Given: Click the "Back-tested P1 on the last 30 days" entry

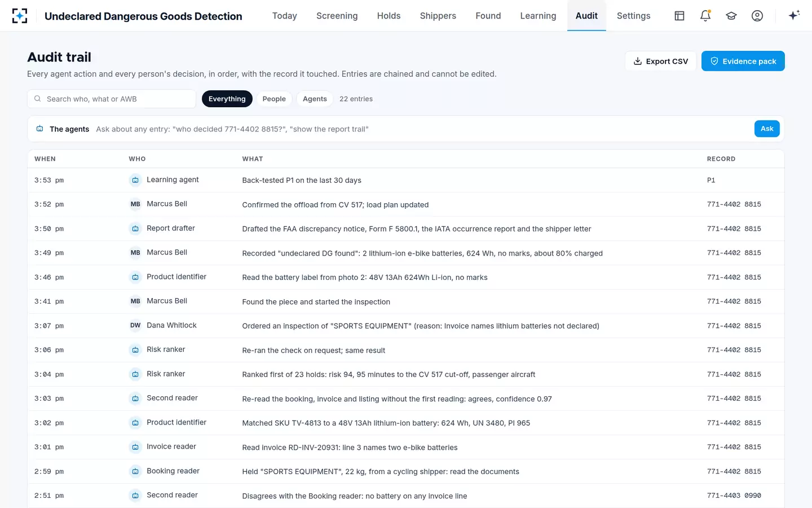Looking at the screenshot, I should click(302, 181).
